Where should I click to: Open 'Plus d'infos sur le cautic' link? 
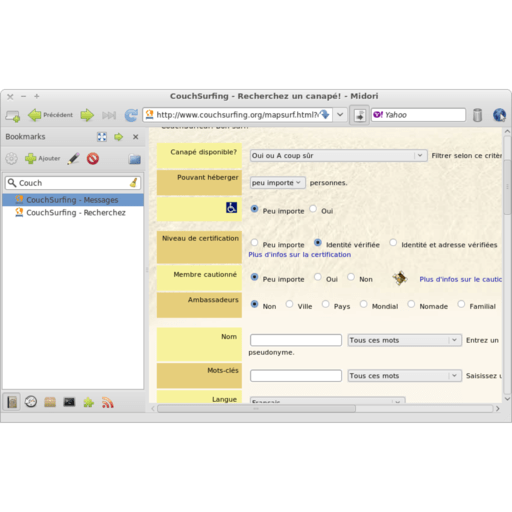click(x=460, y=279)
